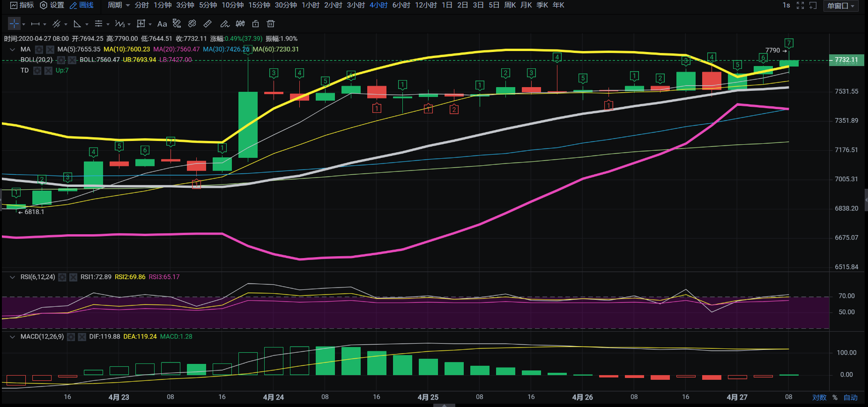
Task: Open the 指标 indicators menu
Action: point(22,5)
